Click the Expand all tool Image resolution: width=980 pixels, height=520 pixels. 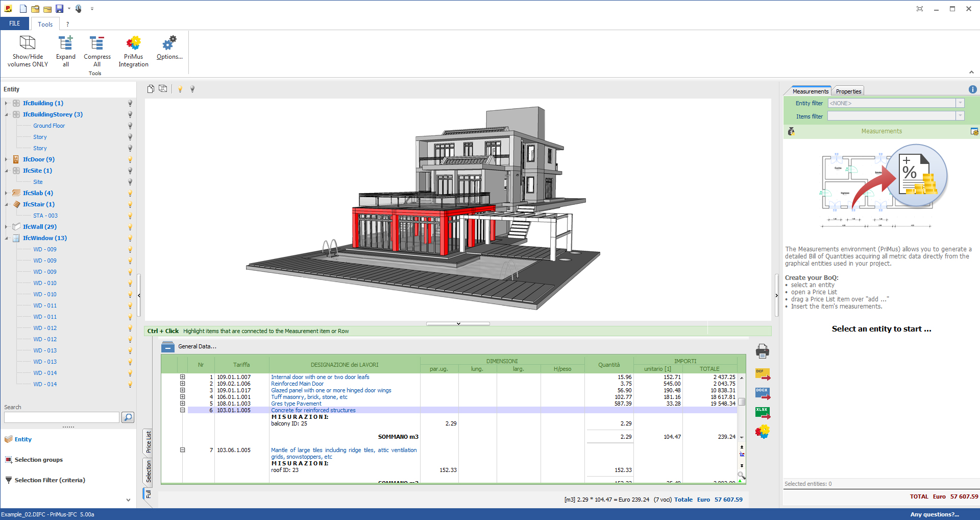(66, 51)
